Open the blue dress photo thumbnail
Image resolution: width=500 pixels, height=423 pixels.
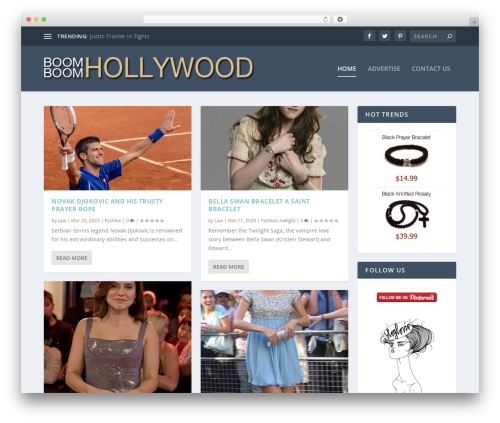click(x=274, y=341)
